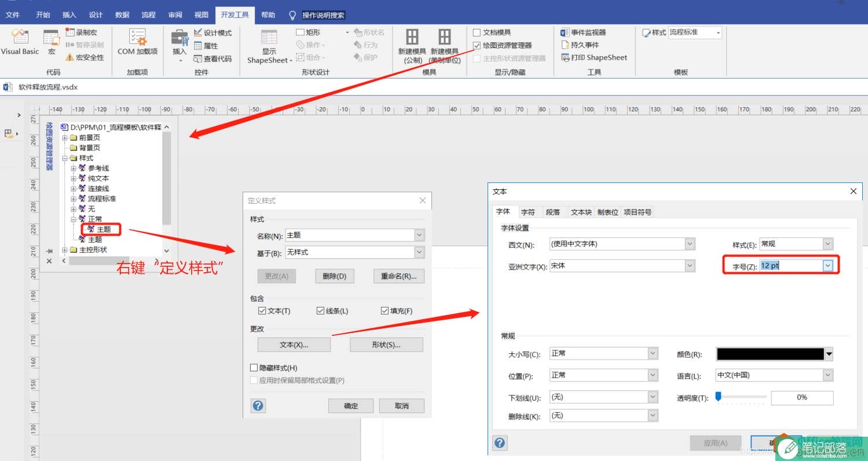Select the 矩形 rectangle tool
The image size is (868, 461).
coord(308,32)
